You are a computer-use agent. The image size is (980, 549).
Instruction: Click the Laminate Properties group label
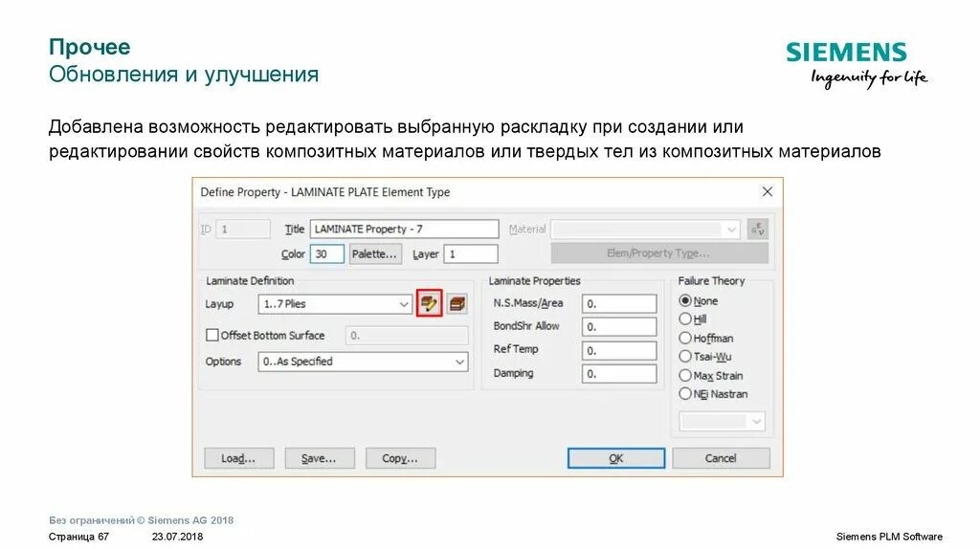[x=534, y=281]
